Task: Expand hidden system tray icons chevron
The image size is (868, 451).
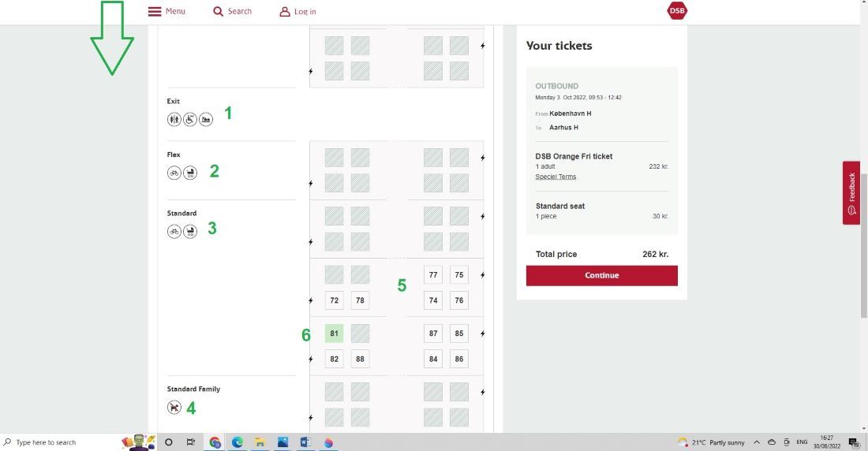Action: tap(757, 442)
